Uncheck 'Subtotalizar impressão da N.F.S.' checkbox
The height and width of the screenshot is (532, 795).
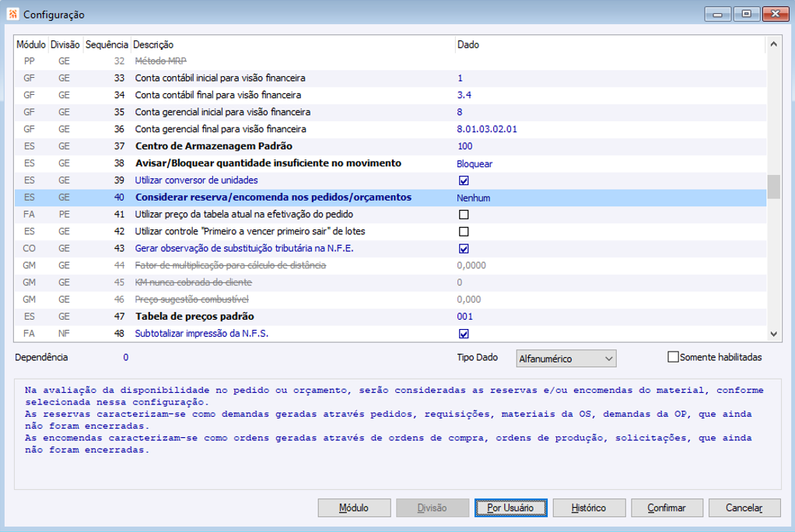point(464,334)
